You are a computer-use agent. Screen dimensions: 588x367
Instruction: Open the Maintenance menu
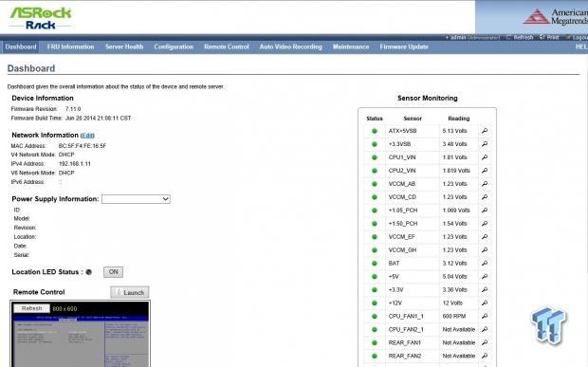[x=351, y=46]
